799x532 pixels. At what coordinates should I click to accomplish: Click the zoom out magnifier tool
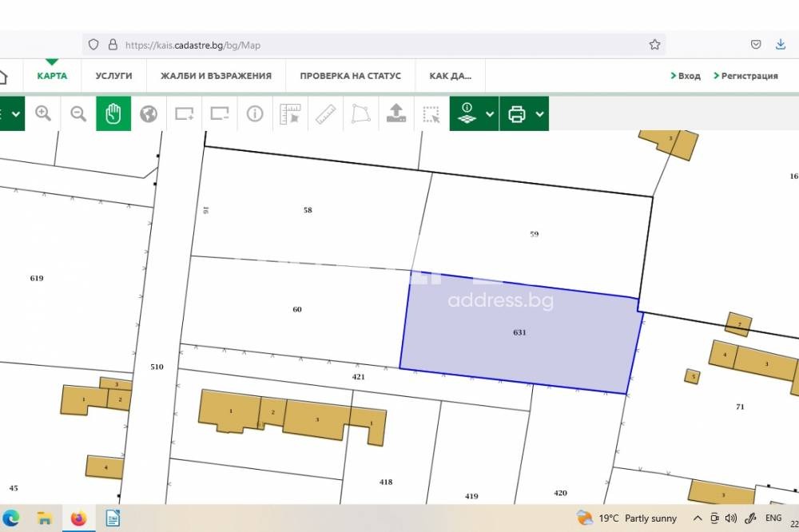point(78,113)
